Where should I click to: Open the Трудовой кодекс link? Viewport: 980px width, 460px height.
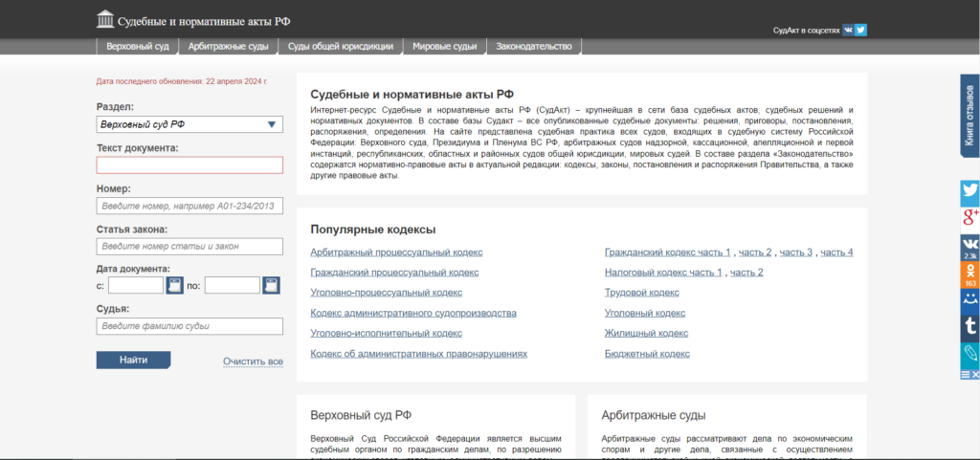(x=641, y=293)
